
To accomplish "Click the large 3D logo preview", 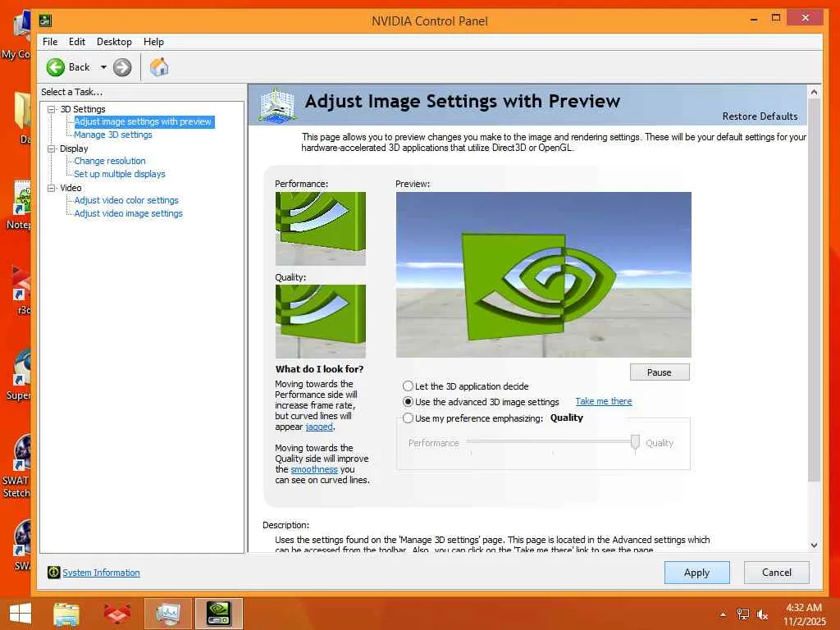I will (x=544, y=274).
